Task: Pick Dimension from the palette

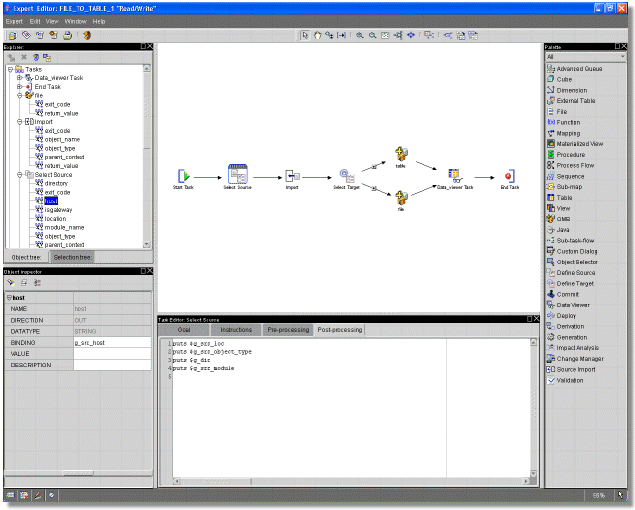Action: pos(567,90)
